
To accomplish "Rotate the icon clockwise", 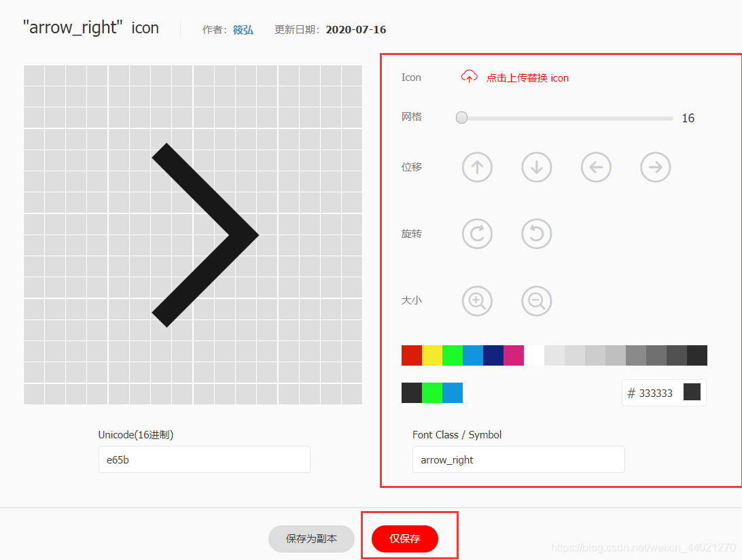I will coord(477,234).
